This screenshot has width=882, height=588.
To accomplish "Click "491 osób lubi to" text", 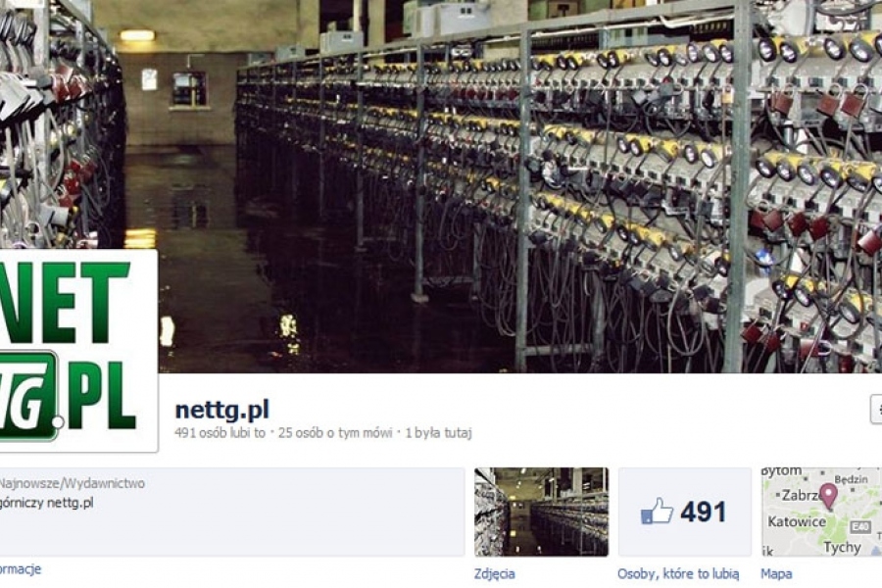I will (220, 433).
